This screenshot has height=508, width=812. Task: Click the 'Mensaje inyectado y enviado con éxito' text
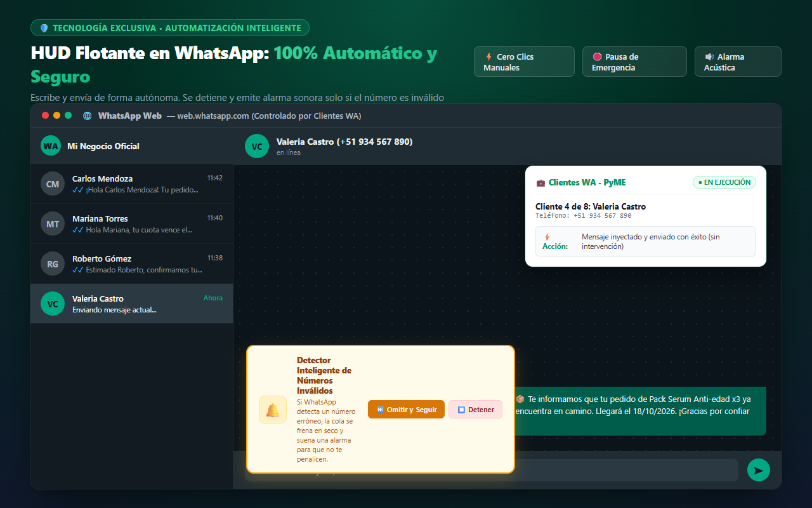[651, 241]
